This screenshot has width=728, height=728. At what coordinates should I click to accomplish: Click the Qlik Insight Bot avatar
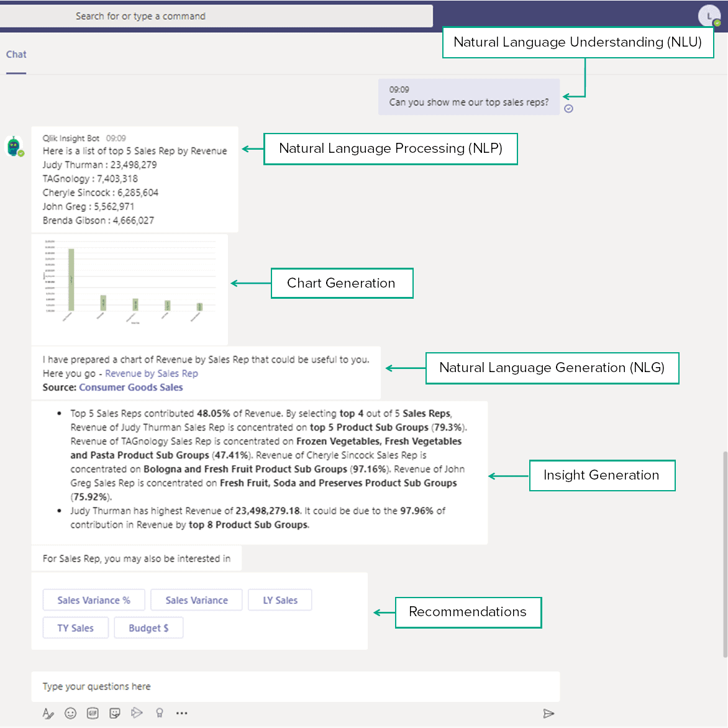14,147
